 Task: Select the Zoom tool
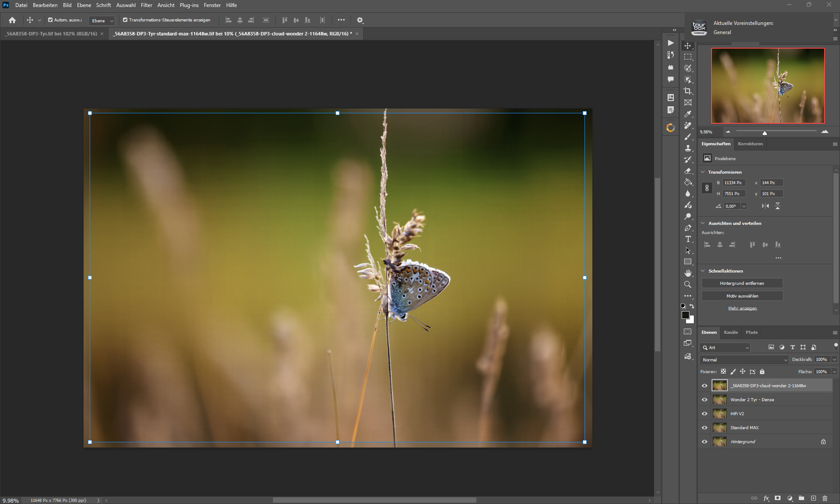(x=688, y=284)
